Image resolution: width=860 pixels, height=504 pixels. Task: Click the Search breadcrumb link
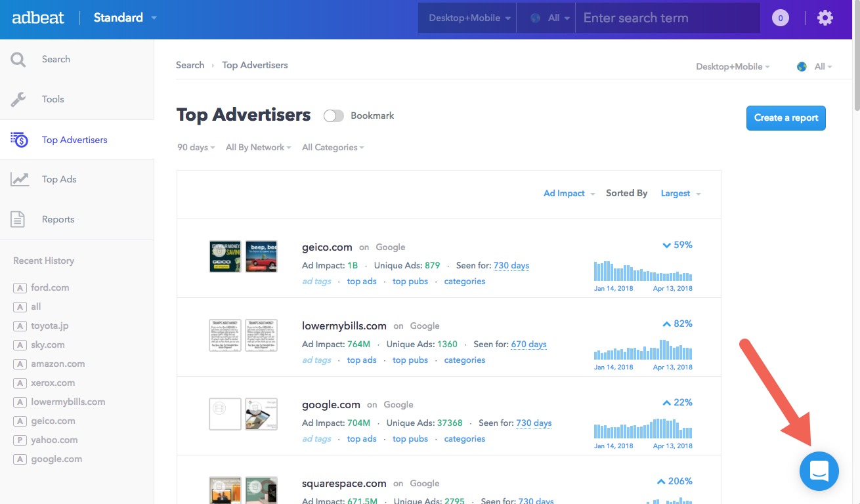click(190, 65)
